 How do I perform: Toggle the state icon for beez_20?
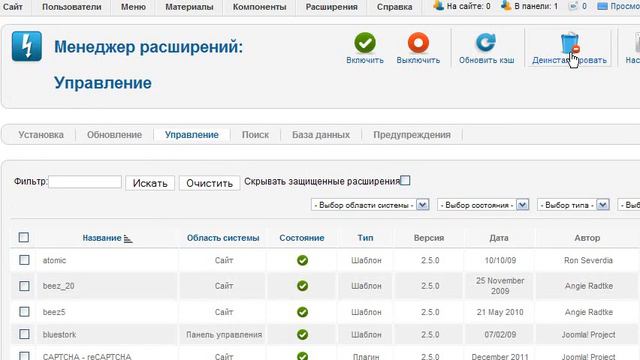click(302, 286)
